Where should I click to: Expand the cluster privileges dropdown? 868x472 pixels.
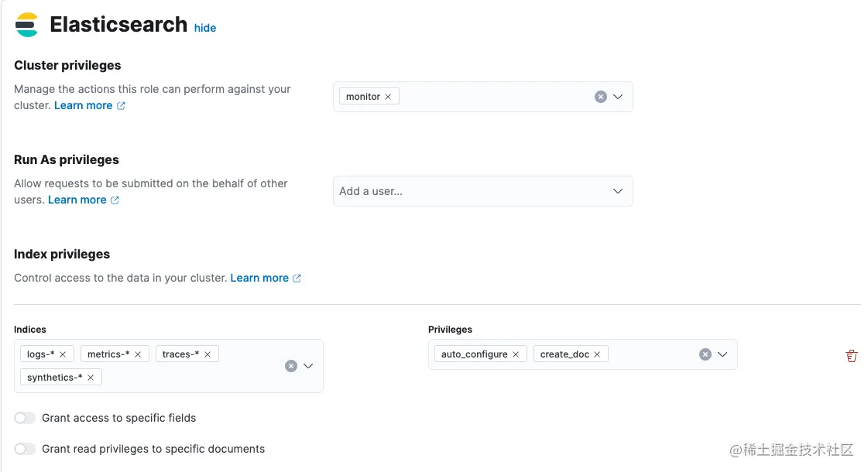[x=618, y=97]
